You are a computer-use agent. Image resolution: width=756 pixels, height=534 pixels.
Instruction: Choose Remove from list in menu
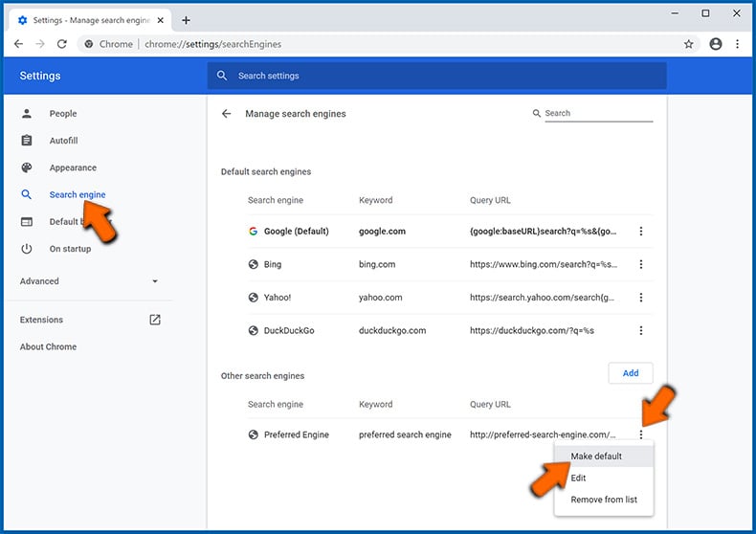coord(604,500)
